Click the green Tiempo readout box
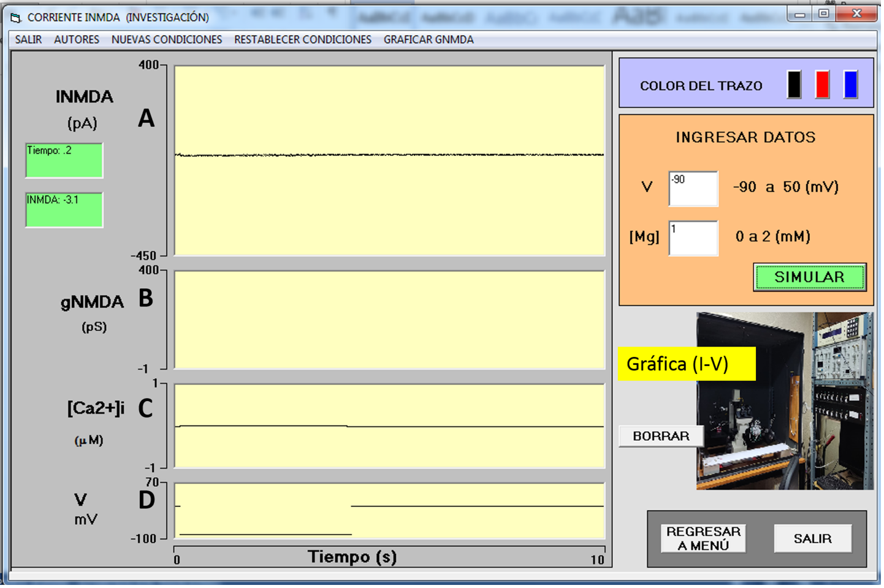884x588 pixels. coord(64,160)
